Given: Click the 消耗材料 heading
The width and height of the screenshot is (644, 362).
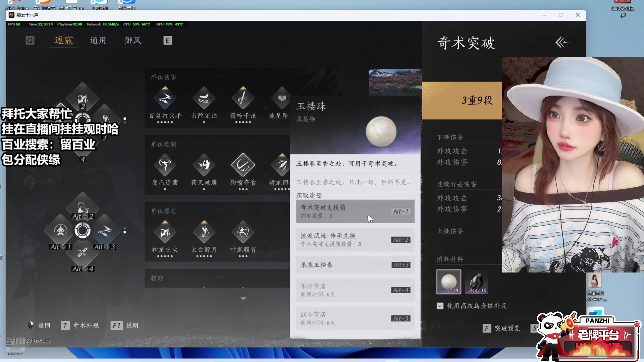Looking at the screenshot, I should click(450, 259).
